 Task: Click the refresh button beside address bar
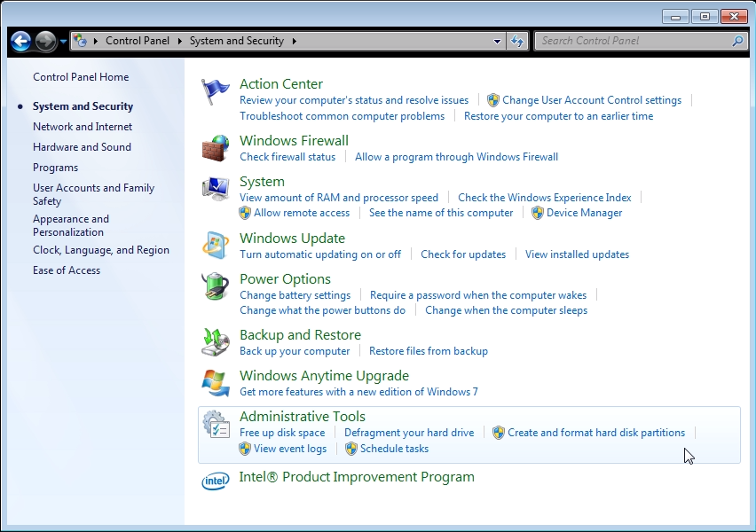click(518, 41)
